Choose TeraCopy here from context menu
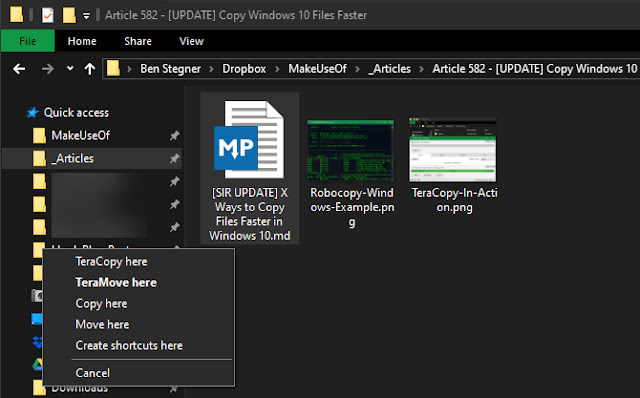Viewport: 640px width, 398px height. point(111,262)
